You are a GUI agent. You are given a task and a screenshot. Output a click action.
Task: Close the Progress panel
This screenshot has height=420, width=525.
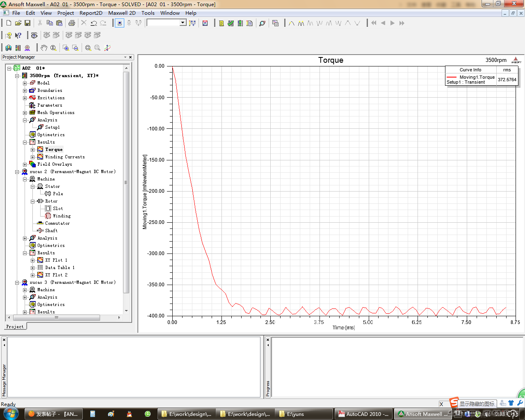pyautogui.click(x=268, y=340)
